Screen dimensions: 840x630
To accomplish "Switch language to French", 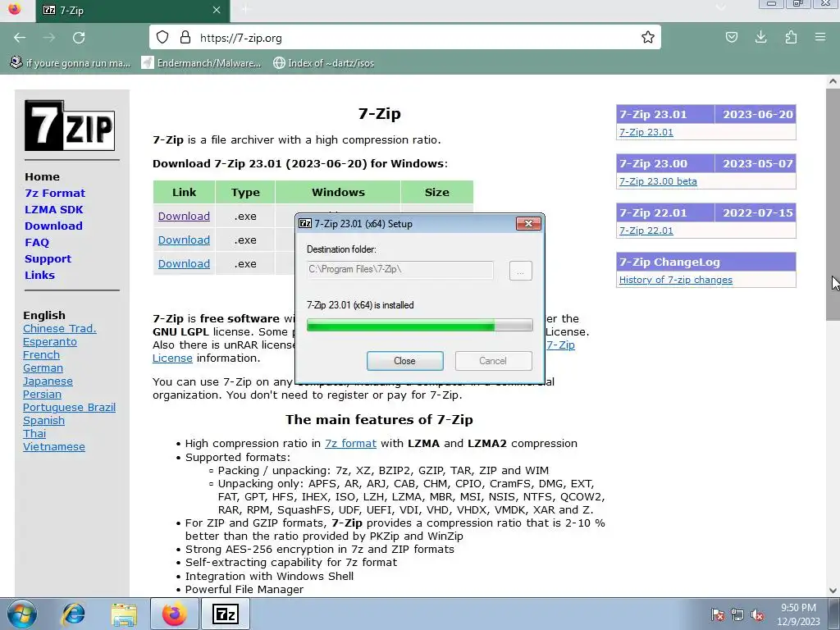I will (41, 354).
